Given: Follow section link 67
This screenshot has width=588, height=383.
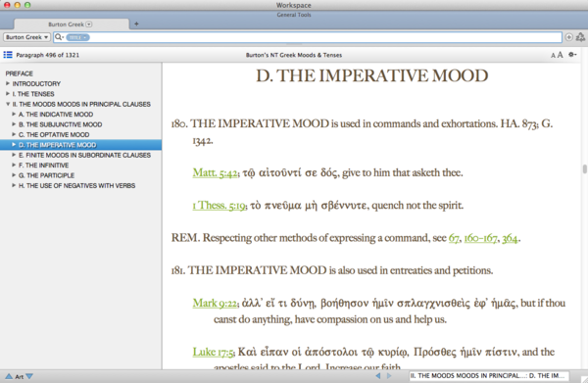Looking at the screenshot, I should 454,238.
